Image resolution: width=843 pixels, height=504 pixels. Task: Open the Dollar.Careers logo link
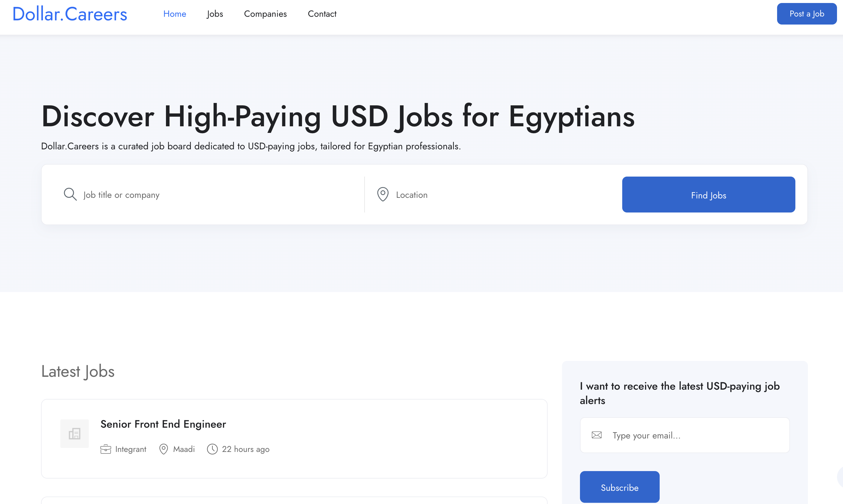70,14
